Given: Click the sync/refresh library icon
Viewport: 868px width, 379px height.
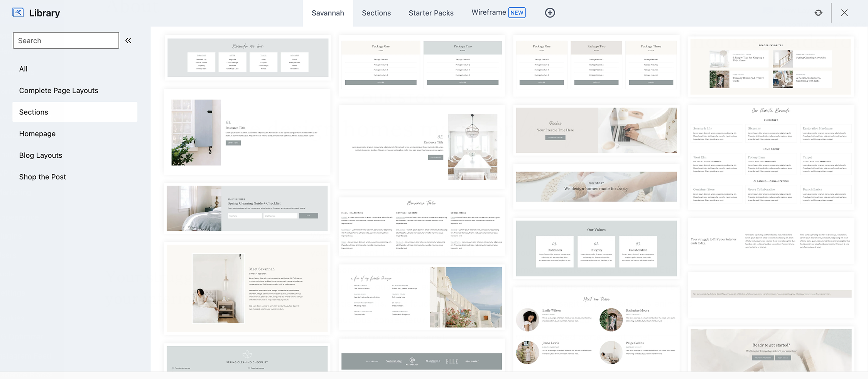Looking at the screenshot, I should [x=818, y=13].
